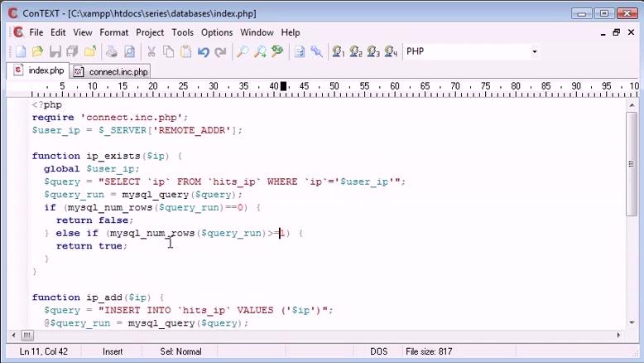This screenshot has width=644, height=363.
Task: Open the File menu
Action: [x=36, y=32]
